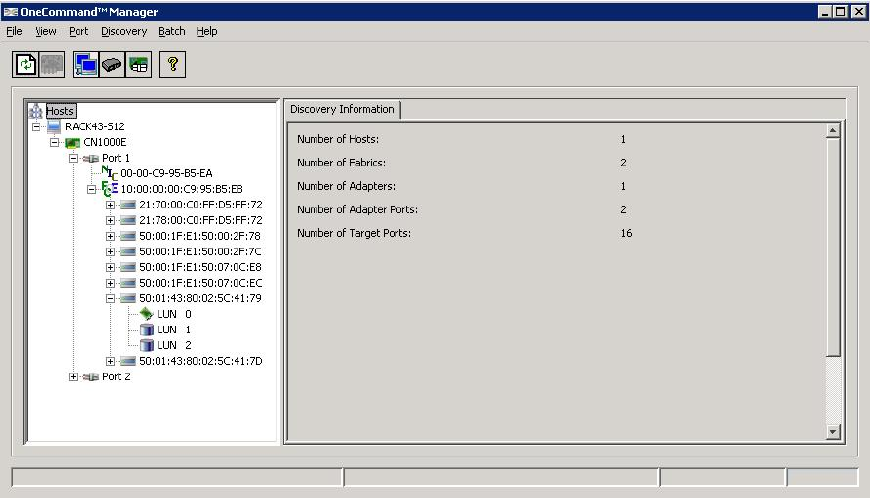Viewport: 870px width, 498px height.
Task: Select the Fabric view toolbar icon
Action: (x=112, y=65)
